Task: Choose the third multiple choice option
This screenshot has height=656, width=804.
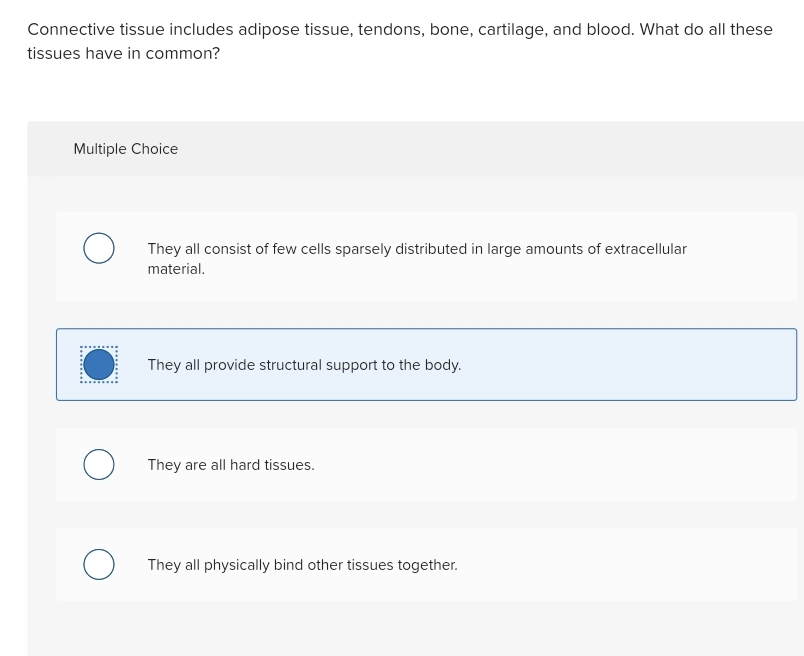Action: coord(230,464)
